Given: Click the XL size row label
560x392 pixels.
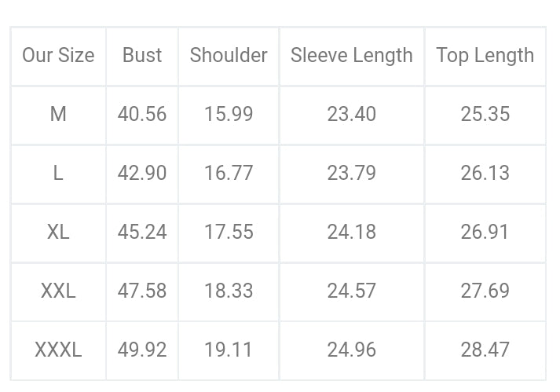Looking at the screenshot, I should pyautogui.click(x=58, y=233).
